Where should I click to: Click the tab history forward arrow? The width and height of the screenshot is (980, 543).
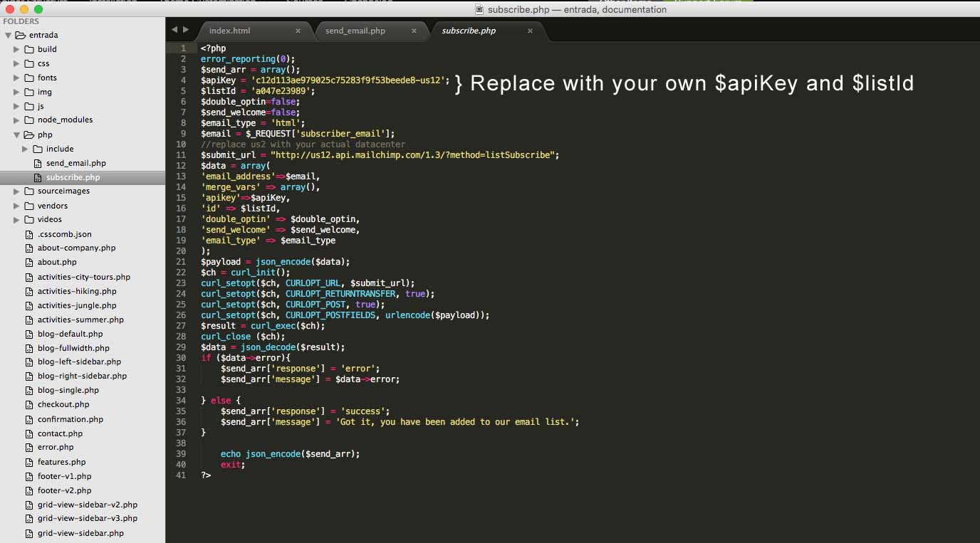[x=186, y=30]
